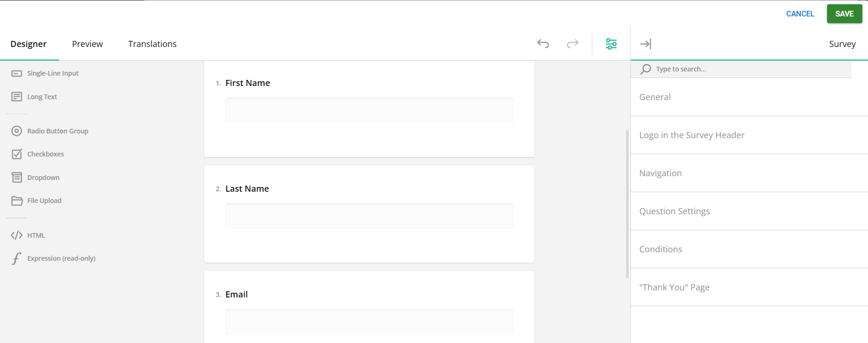Expand the General settings section
The width and height of the screenshot is (868, 343).
(655, 97)
